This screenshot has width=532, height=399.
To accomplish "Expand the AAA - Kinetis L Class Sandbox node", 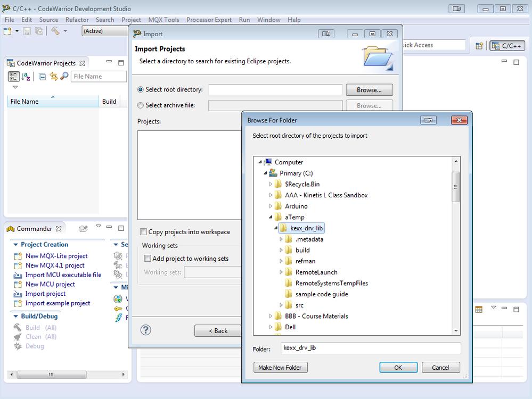I will coord(271,195).
